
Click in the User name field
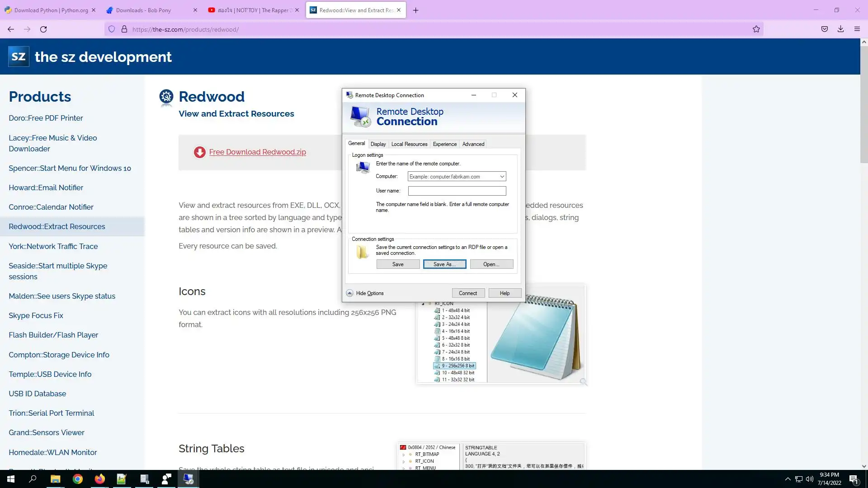tap(457, 191)
